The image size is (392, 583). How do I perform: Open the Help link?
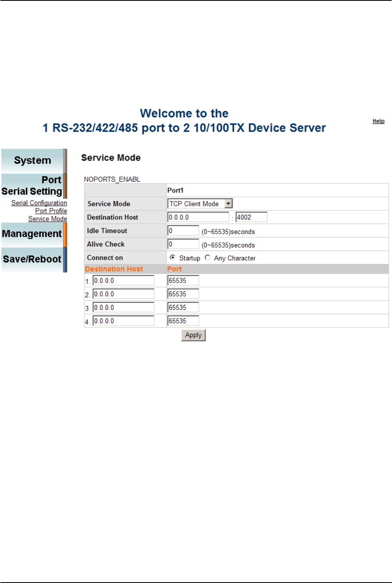click(379, 121)
